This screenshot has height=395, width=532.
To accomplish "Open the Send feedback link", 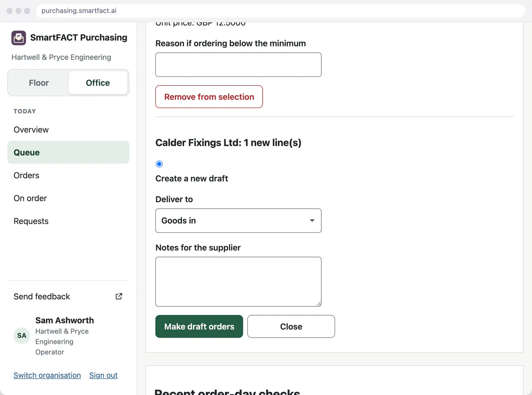I will 68,296.
